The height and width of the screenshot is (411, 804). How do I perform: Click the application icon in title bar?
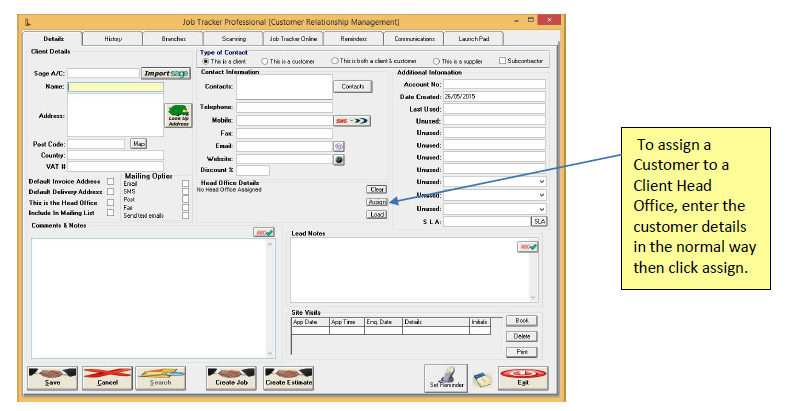point(28,22)
